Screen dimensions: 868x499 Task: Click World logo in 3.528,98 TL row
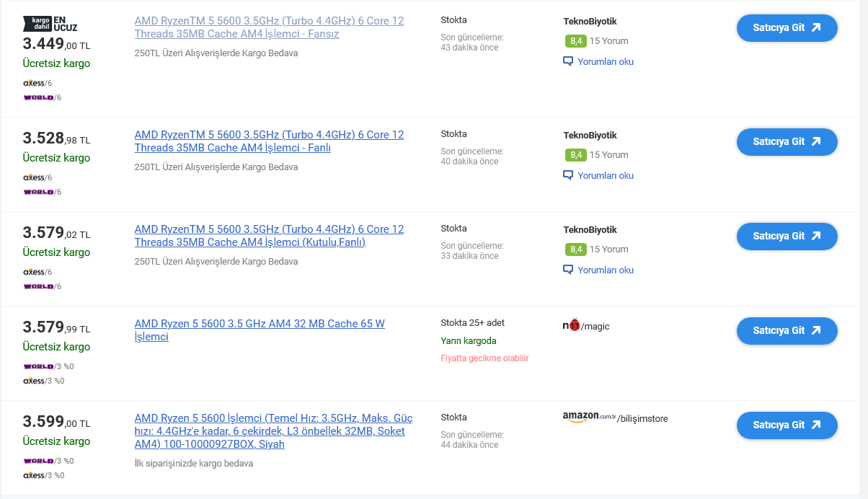point(38,192)
